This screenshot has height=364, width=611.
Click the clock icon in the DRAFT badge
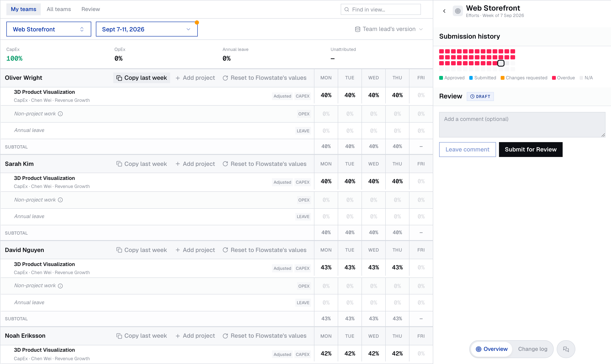pyautogui.click(x=472, y=97)
